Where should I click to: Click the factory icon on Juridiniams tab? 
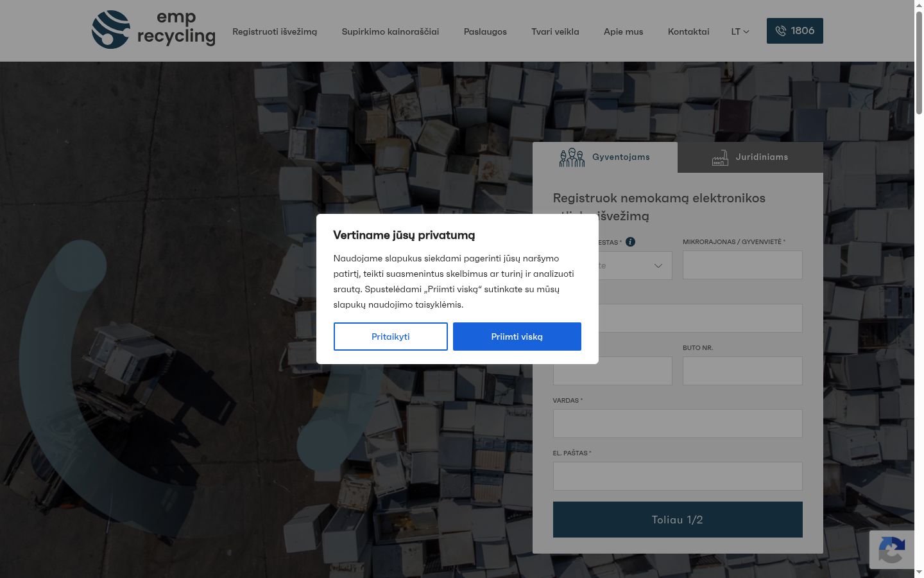point(720,157)
